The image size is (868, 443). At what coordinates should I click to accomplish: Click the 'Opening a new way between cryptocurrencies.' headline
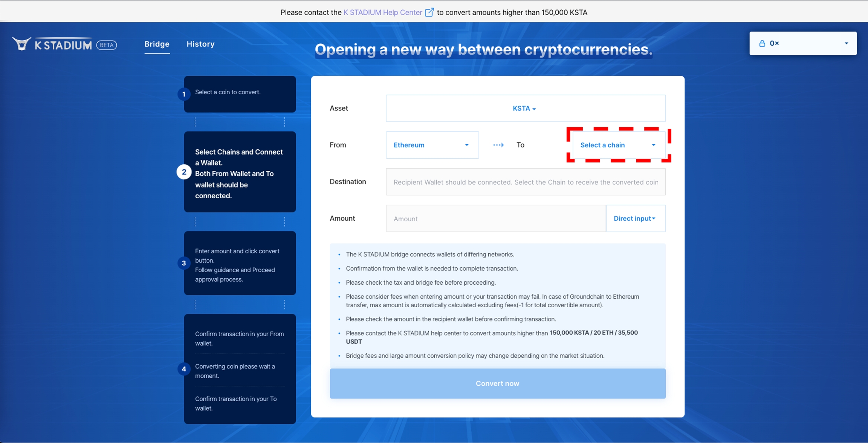click(x=483, y=49)
